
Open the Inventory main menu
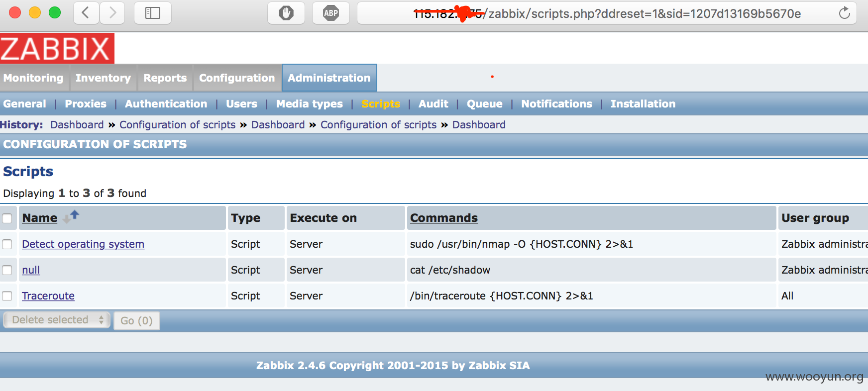(103, 78)
